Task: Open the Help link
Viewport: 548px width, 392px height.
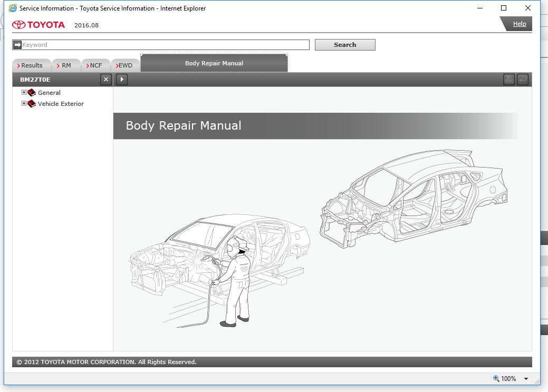Action: pos(519,24)
